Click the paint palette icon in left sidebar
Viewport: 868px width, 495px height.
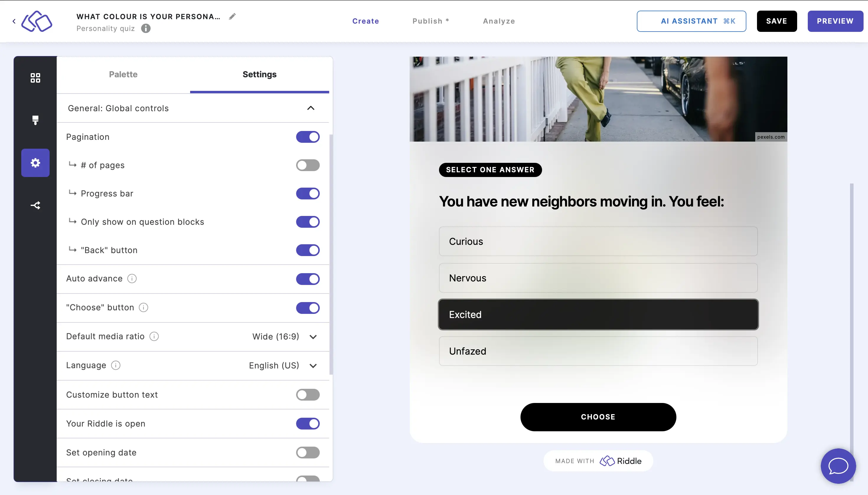(x=35, y=120)
